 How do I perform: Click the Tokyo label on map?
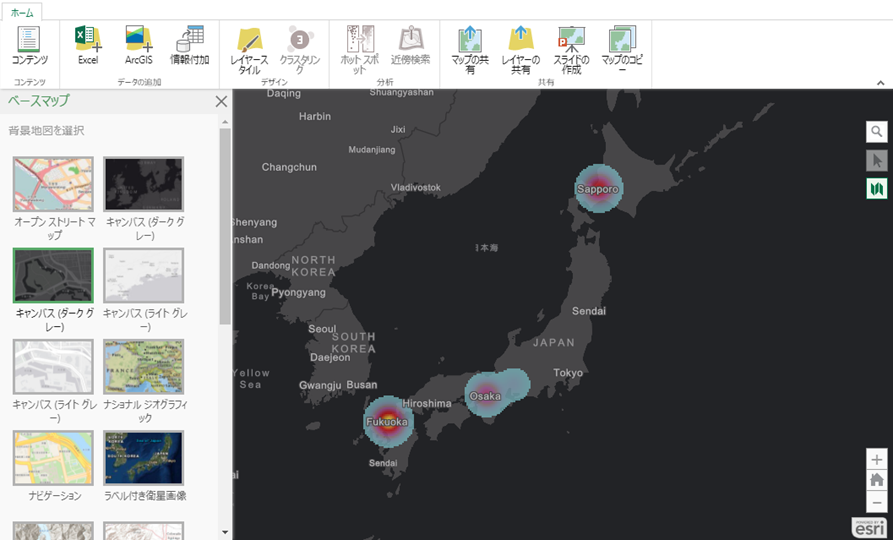tap(568, 373)
